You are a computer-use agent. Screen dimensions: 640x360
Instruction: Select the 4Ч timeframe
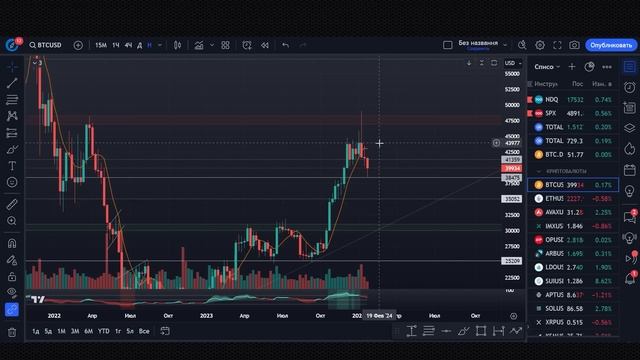pos(128,45)
